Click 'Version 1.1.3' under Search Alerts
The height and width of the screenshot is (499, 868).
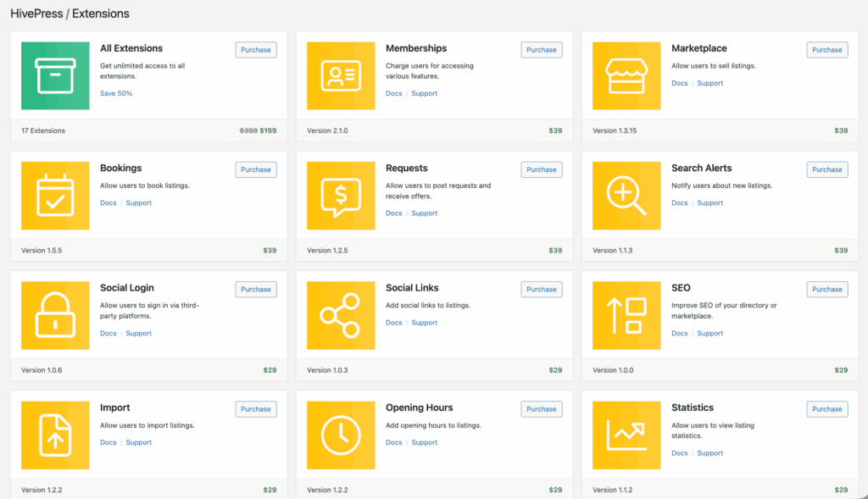click(613, 251)
